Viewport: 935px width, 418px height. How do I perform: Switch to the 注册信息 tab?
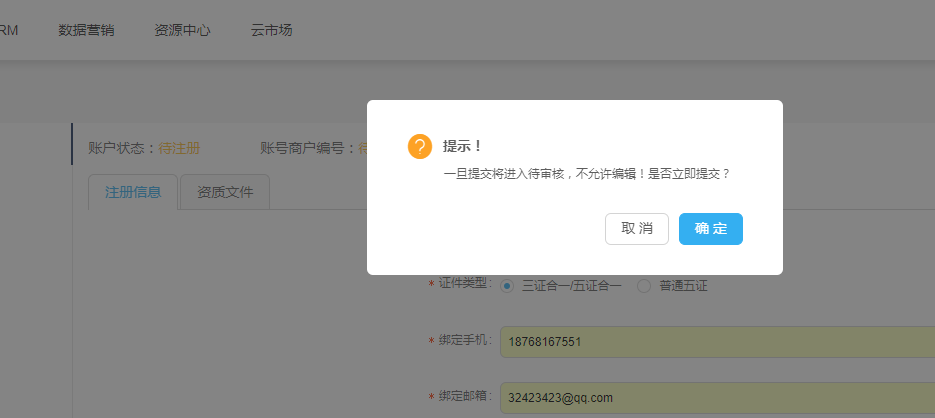click(133, 192)
